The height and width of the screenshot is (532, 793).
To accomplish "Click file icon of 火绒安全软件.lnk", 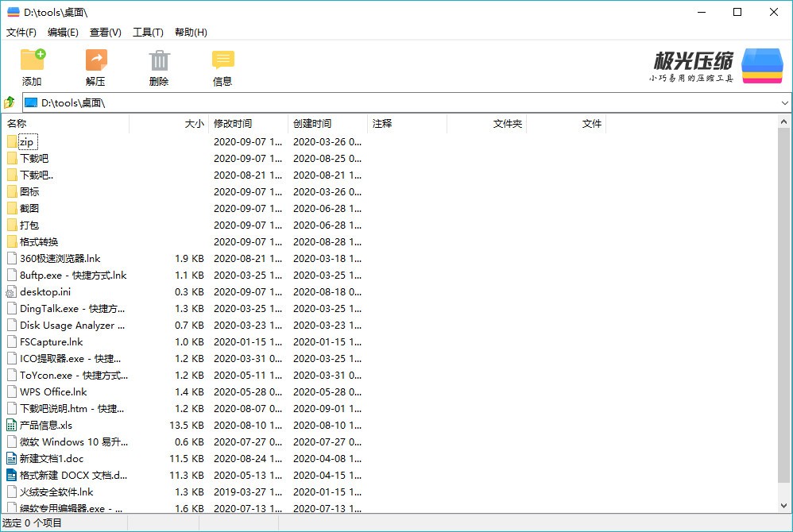I will 12,492.
